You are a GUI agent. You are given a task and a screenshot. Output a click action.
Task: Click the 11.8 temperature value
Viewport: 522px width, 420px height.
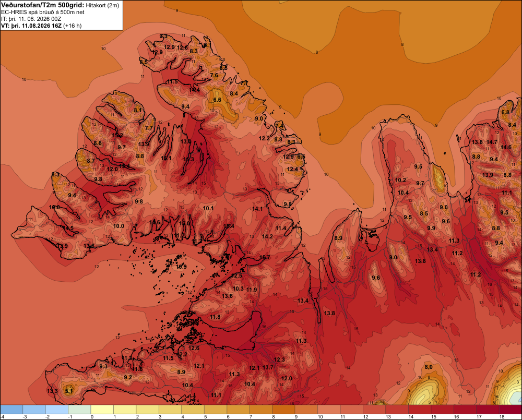215,317
